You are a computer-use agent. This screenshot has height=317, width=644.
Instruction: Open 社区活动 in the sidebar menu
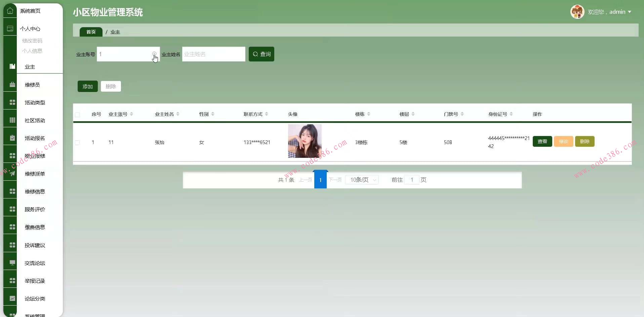(x=35, y=120)
